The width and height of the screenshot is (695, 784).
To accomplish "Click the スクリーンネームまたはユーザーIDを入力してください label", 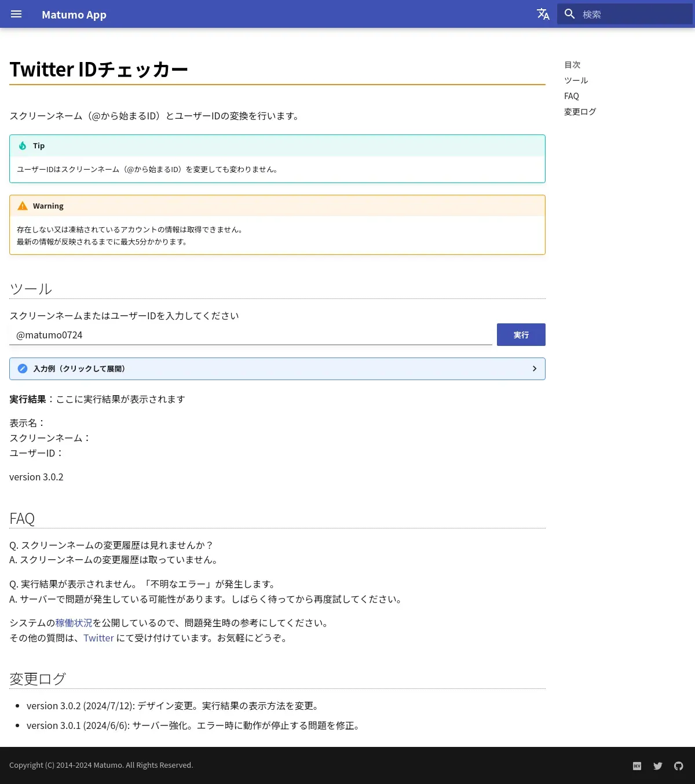I will pos(124,316).
